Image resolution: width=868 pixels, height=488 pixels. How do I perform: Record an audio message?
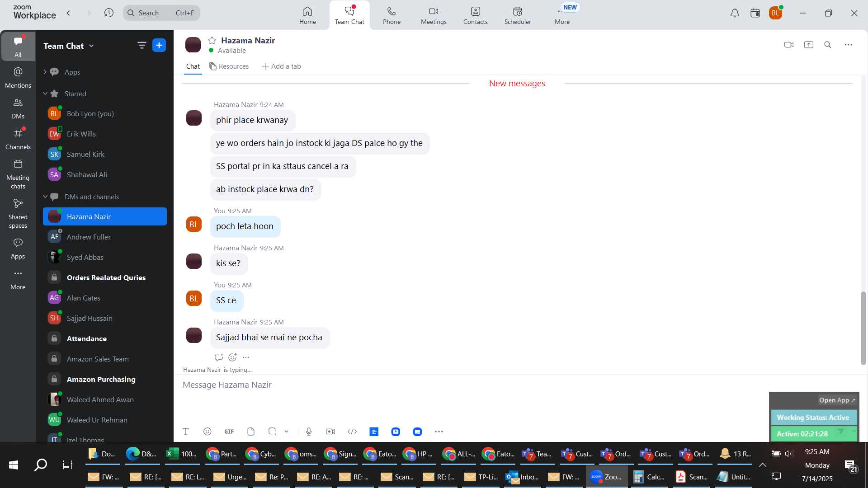pyautogui.click(x=309, y=432)
